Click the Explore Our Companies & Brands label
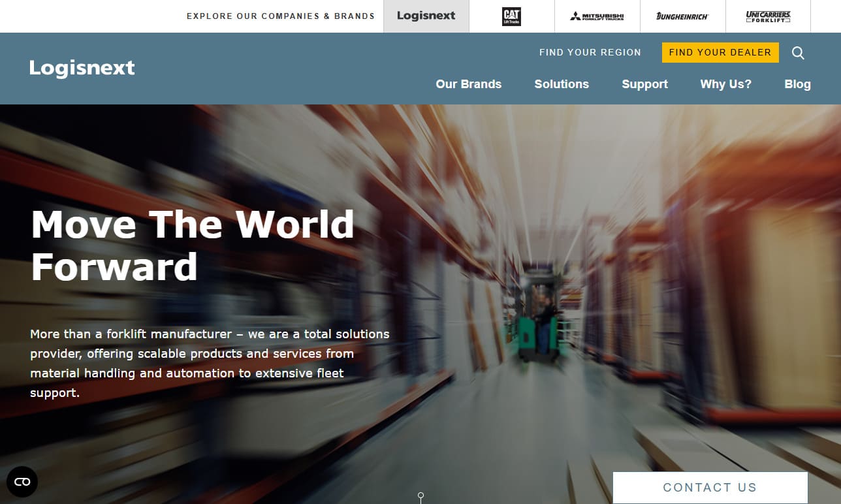841x504 pixels. pos(281,16)
